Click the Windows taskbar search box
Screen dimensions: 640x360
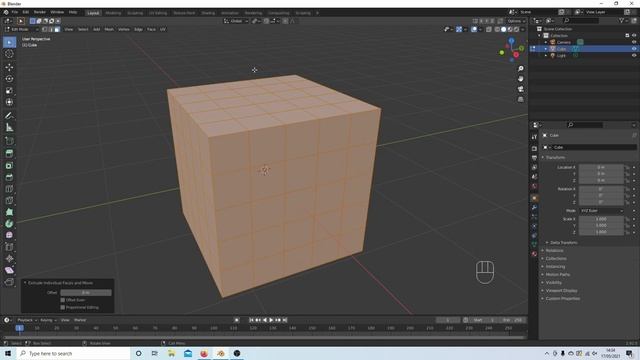click(x=73, y=353)
